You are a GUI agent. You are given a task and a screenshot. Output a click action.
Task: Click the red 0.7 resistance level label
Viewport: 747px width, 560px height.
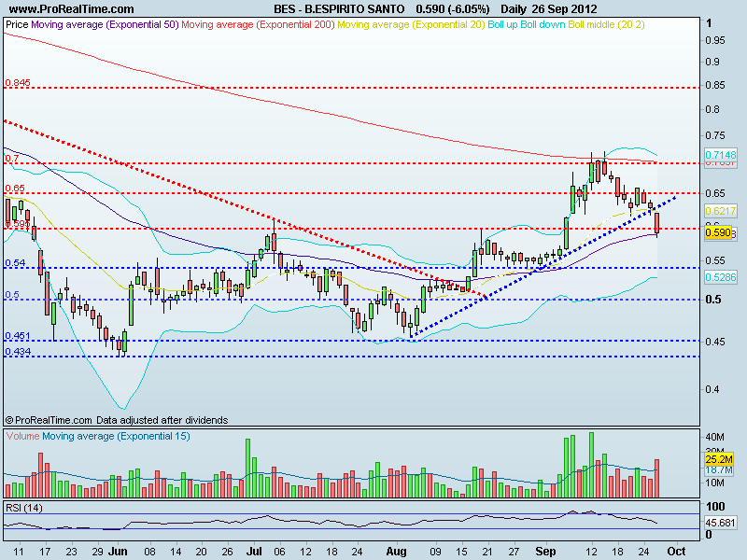tap(12, 159)
